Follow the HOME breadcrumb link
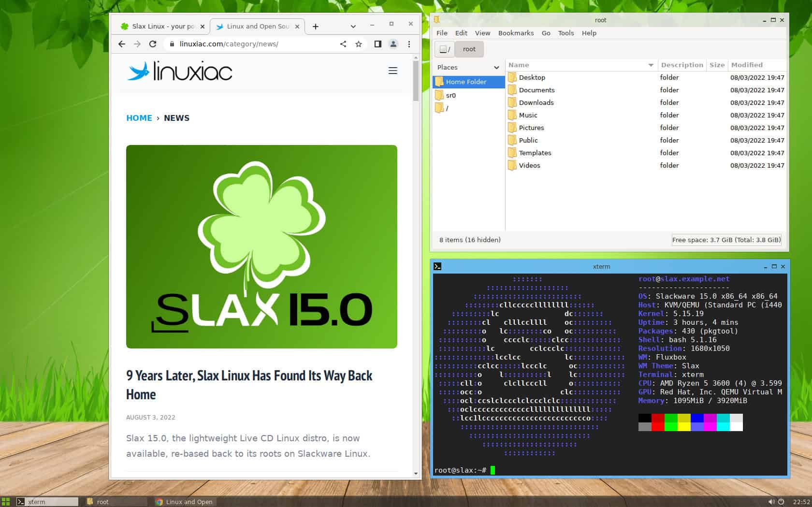This screenshot has height=507, width=812. (139, 117)
